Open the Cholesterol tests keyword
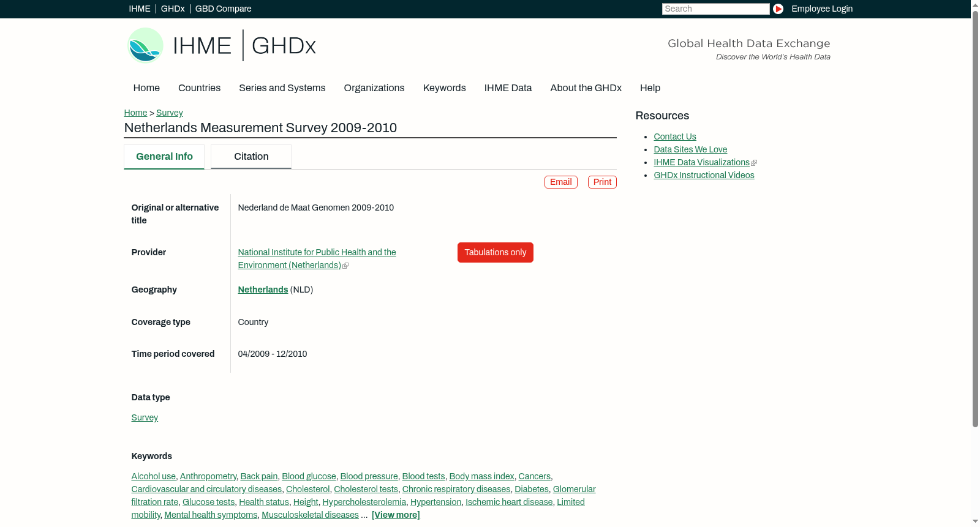 point(366,489)
